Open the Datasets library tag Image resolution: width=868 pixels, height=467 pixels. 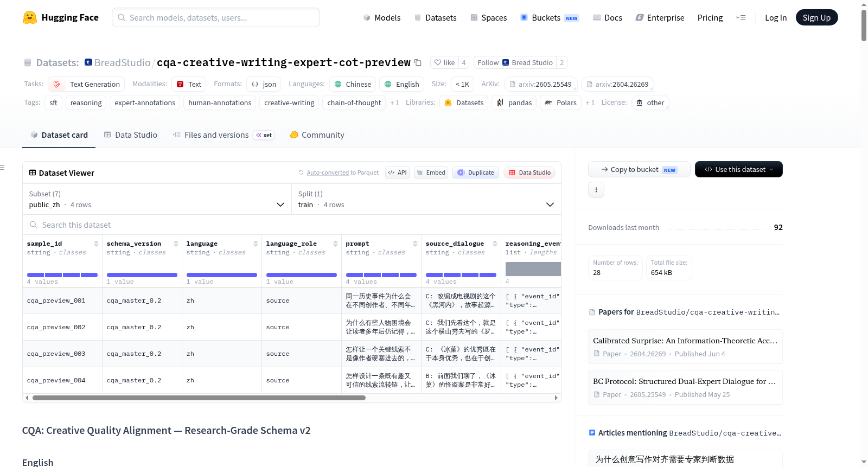[x=464, y=103]
